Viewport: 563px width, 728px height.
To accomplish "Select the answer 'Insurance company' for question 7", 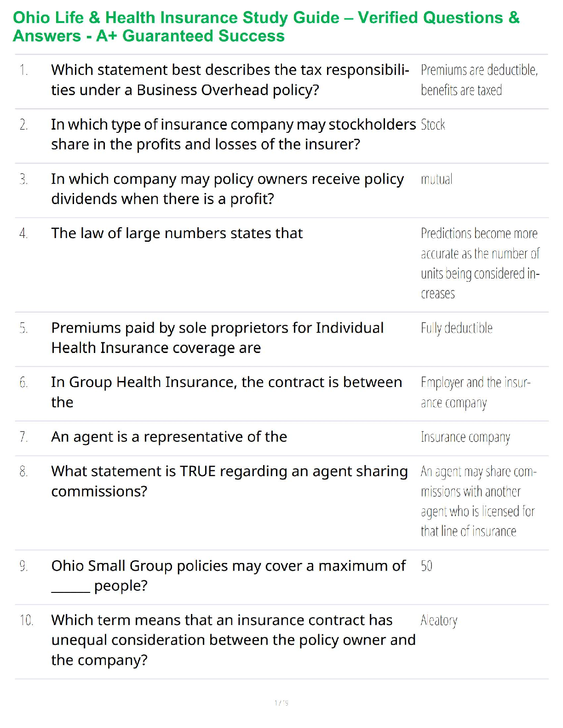I will tap(465, 437).
